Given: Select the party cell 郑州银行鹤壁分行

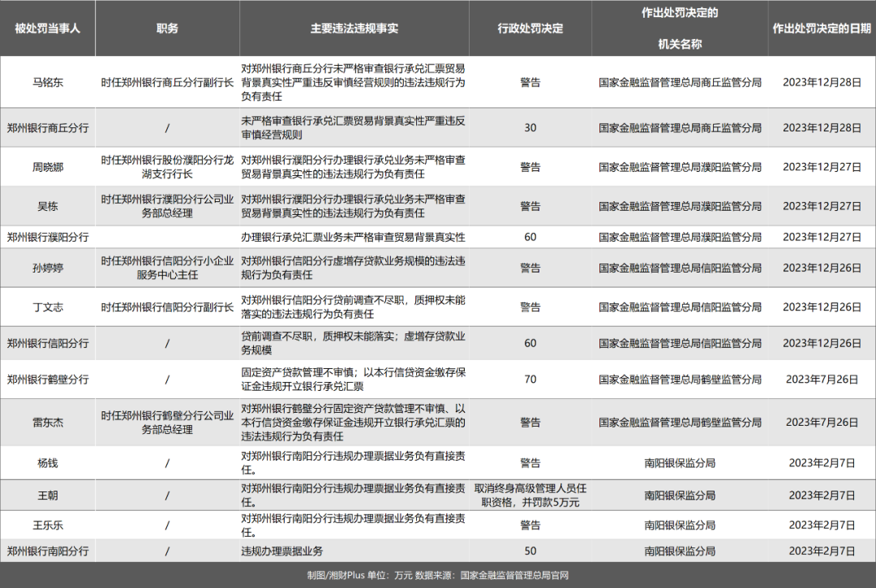Looking at the screenshot, I should click(x=48, y=380).
